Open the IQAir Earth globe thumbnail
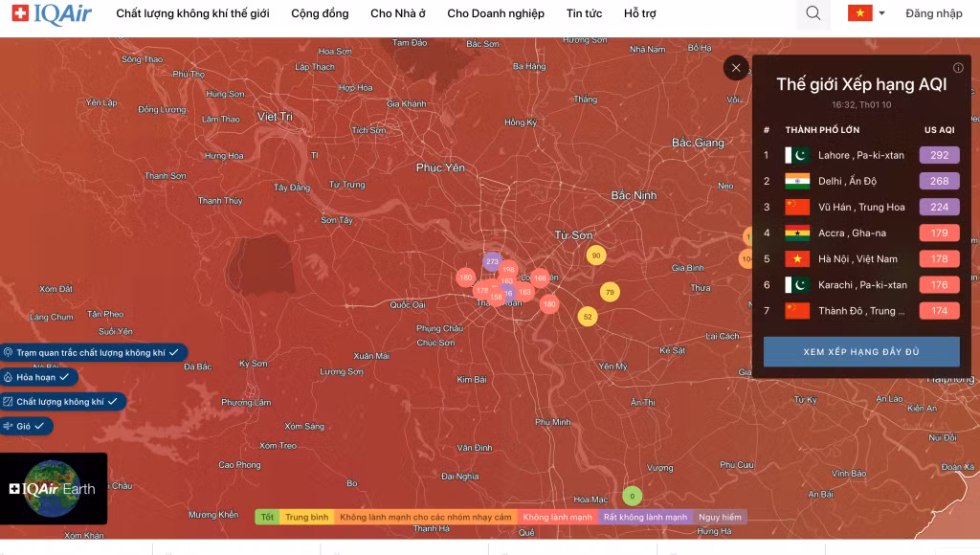Viewport: 980px width, 555px height. click(54, 489)
